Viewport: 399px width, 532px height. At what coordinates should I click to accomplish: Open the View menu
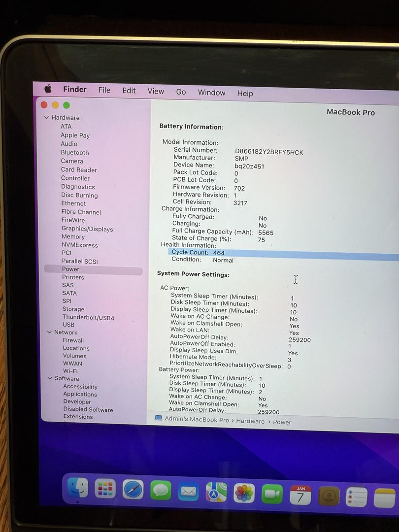click(x=156, y=91)
